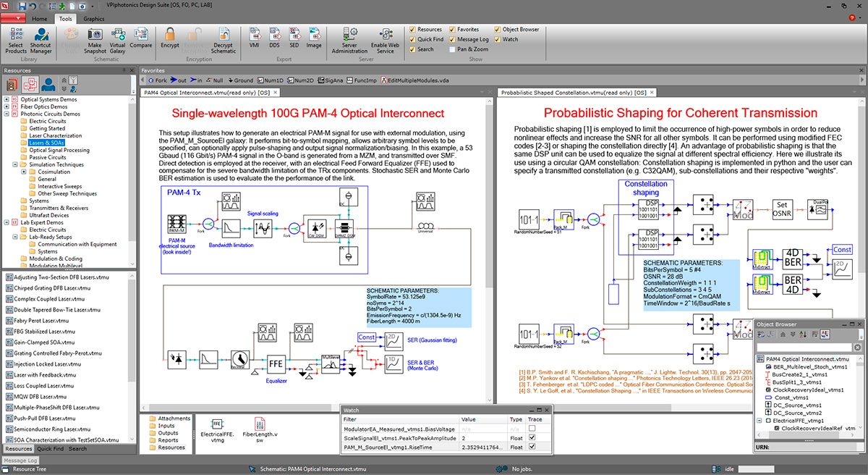The width and height of the screenshot is (868, 475).
Task: Open Server Administration
Action: (x=349, y=38)
